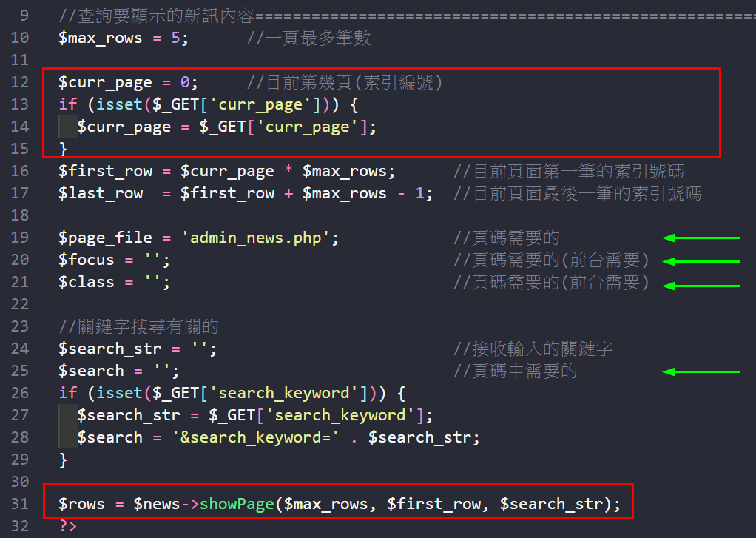Click the 'search_keyword' string on line 27
The height and width of the screenshot is (538, 756).
point(351,415)
